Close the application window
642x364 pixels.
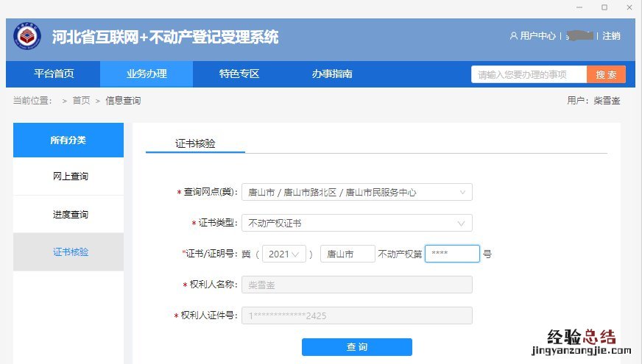click(x=629, y=7)
